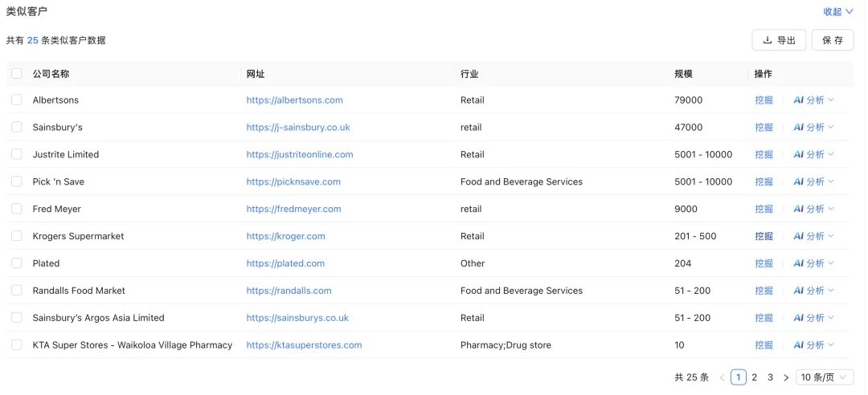The height and width of the screenshot is (395, 868).
Task: Open the 10 条/页 page size dropdown
Action: [x=825, y=377]
